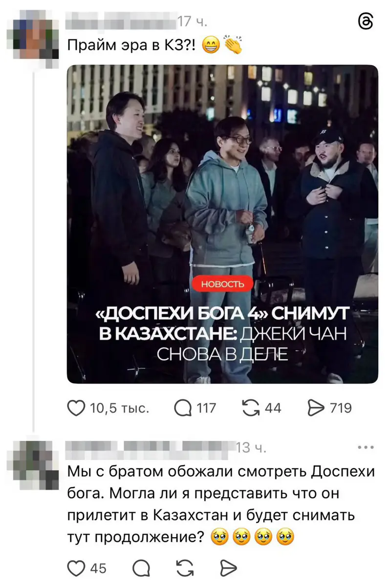Open the Threads logo icon
This screenshot has height=588, width=391.
click(x=365, y=22)
